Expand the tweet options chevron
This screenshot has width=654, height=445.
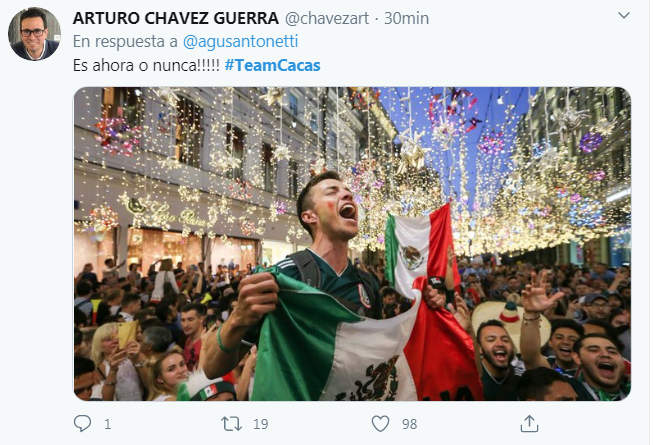coord(624,16)
